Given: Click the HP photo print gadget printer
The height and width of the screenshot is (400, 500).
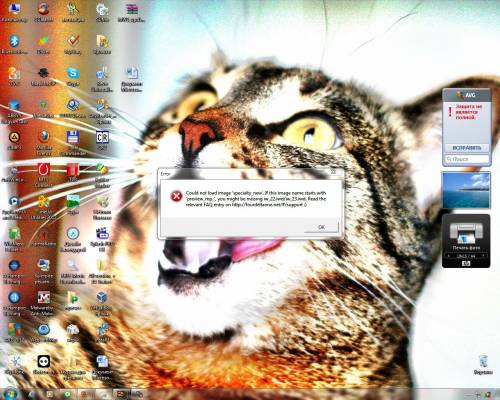Looking at the screenshot, I should (x=466, y=233).
